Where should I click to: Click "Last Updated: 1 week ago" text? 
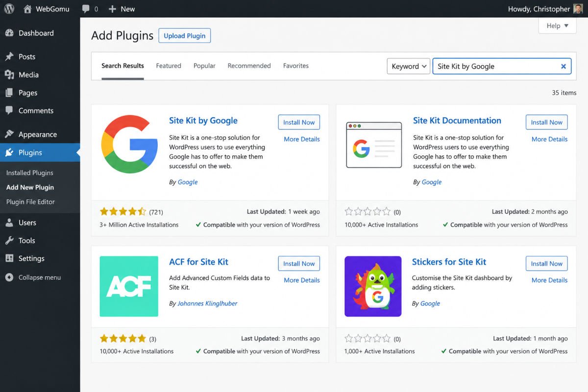pyautogui.click(x=283, y=212)
